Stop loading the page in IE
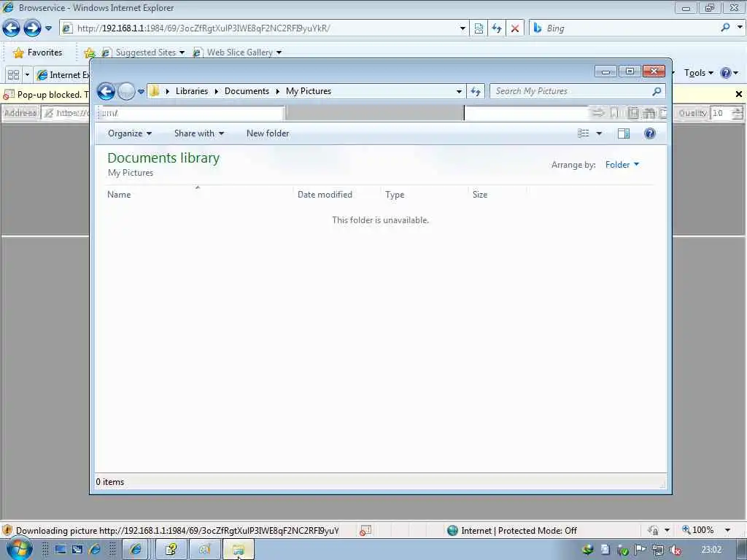This screenshot has width=747, height=560. click(x=515, y=28)
